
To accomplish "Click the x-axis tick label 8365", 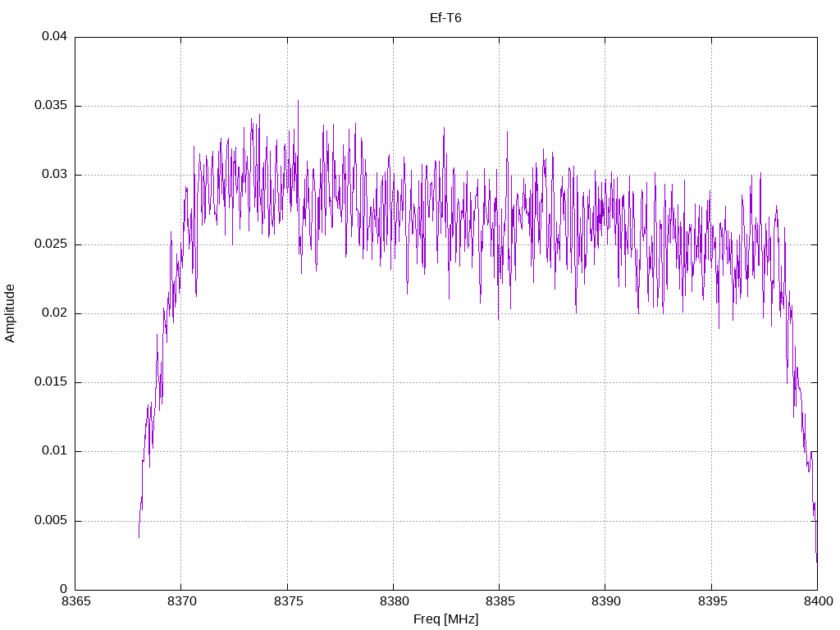I will 76,601.
